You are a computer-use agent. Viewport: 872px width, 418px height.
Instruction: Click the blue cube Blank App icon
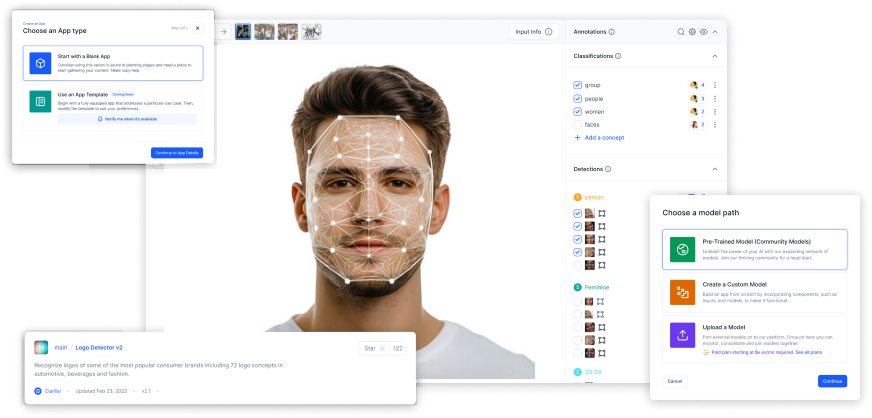[40, 63]
